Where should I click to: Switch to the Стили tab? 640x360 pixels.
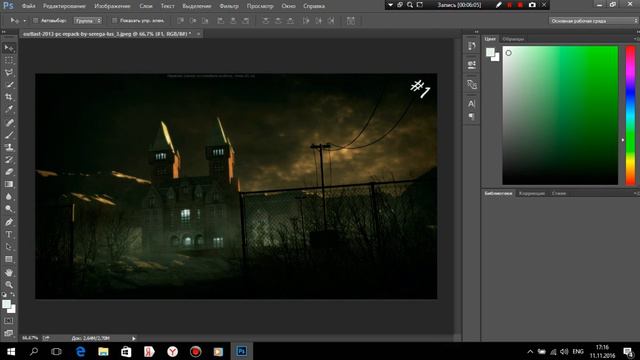[559, 193]
